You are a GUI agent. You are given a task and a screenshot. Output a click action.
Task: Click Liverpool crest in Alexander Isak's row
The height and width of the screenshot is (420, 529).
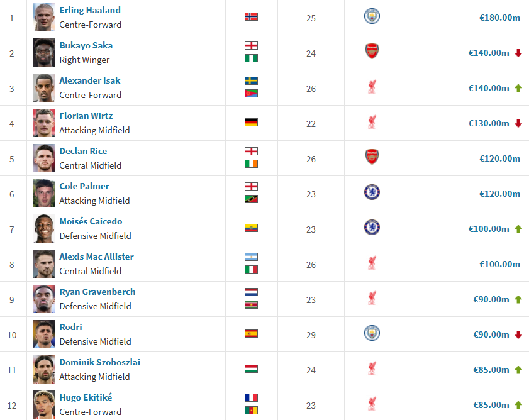tap(372, 87)
